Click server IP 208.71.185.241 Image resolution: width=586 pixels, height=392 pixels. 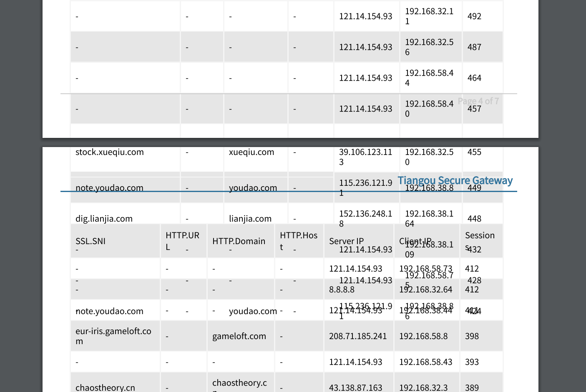(x=357, y=336)
